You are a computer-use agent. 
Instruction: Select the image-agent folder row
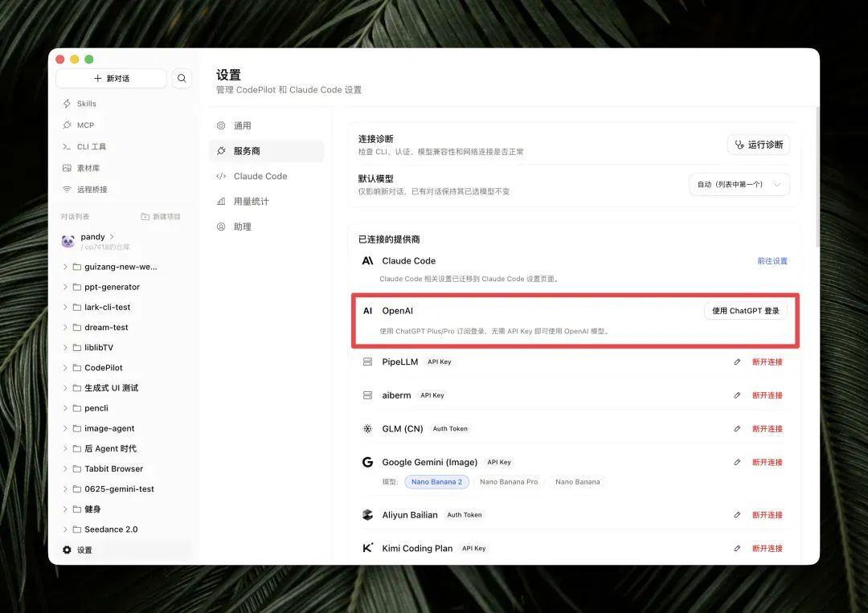pyautogui.click(x=125, y=428)
